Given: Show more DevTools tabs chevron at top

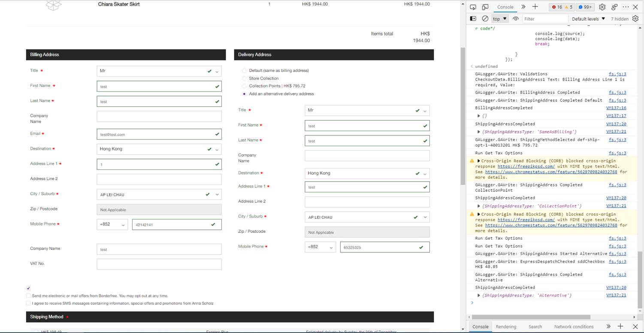Looking at the screenshot, I should pyautogui.click(x=523, y=7).
